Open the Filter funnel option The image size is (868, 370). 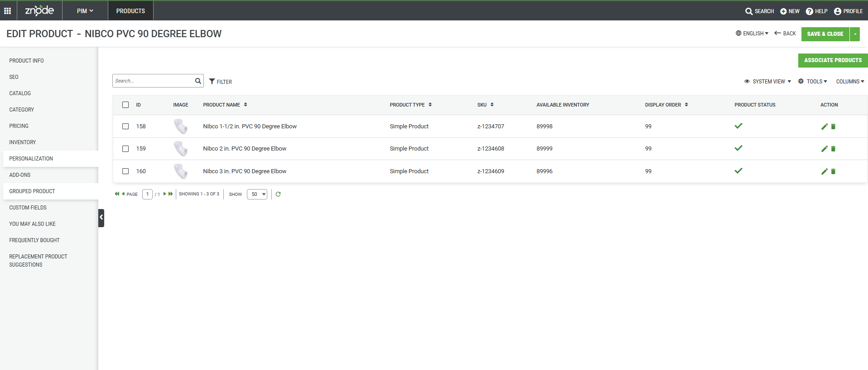point(221,82)
